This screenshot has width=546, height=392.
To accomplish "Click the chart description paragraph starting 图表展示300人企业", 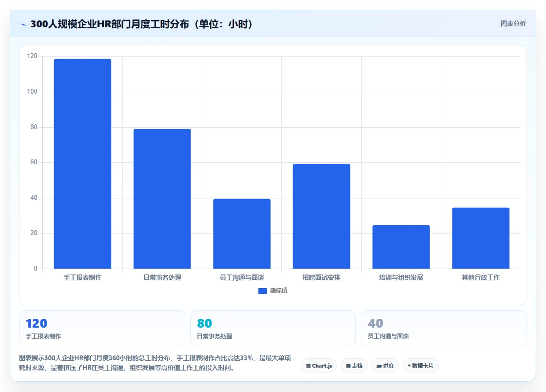I will tap(155, 363).
